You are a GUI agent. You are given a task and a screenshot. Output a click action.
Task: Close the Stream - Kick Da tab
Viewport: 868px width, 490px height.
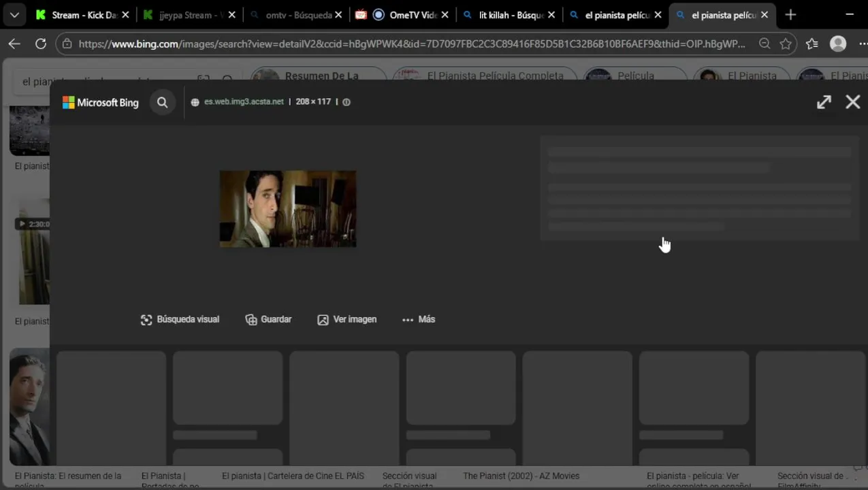pyautogui.click(x=125, y=15)
